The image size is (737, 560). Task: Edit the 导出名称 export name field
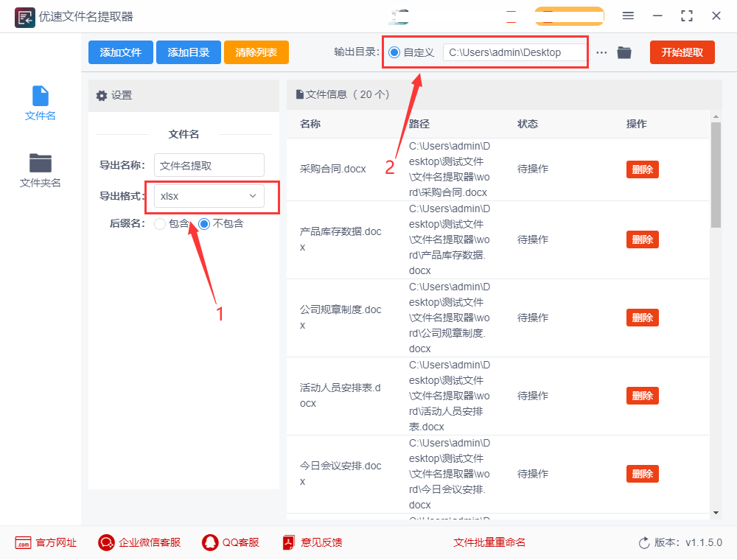[209, 165]
